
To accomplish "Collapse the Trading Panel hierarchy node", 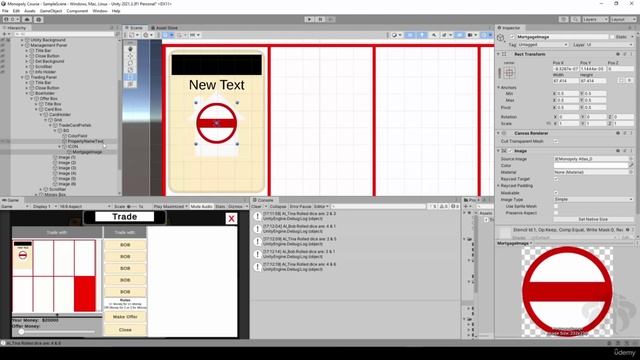I will tap(22, 77).
